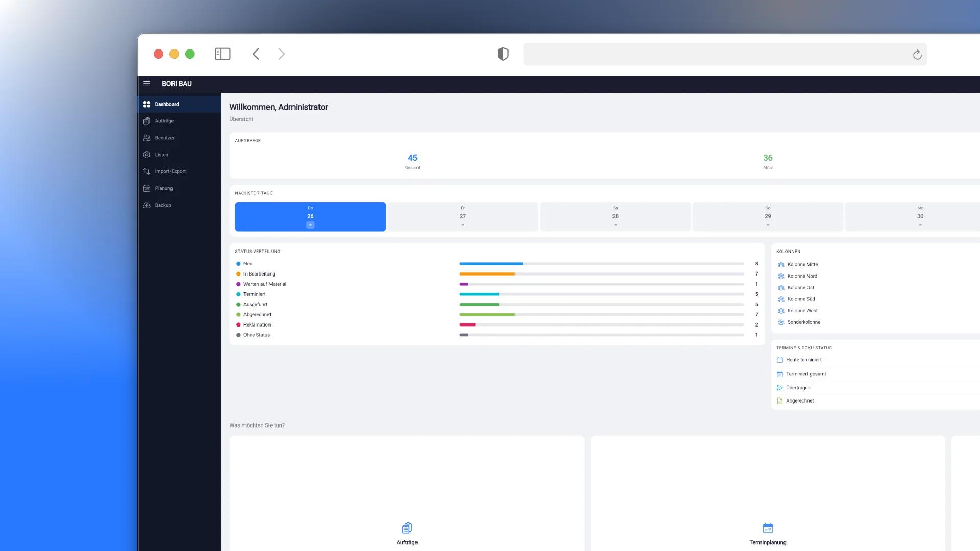Click the BORI BAU title

click(x=177, y=84)
